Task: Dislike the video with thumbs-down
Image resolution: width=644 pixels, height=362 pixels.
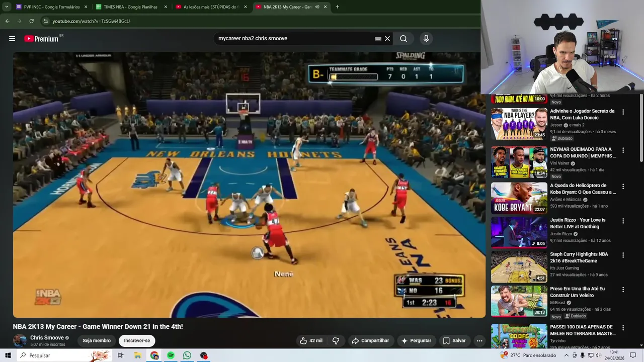Action: pos(336,340)
